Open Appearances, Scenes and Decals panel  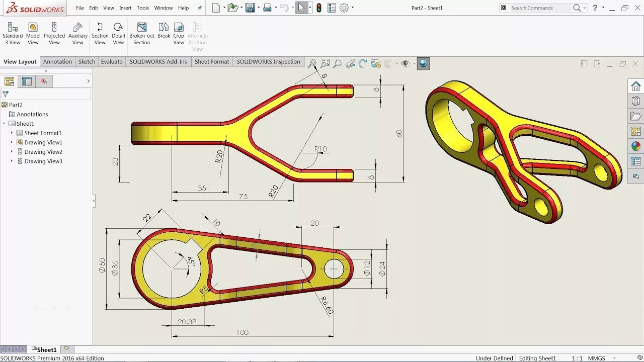click(635, 146)
